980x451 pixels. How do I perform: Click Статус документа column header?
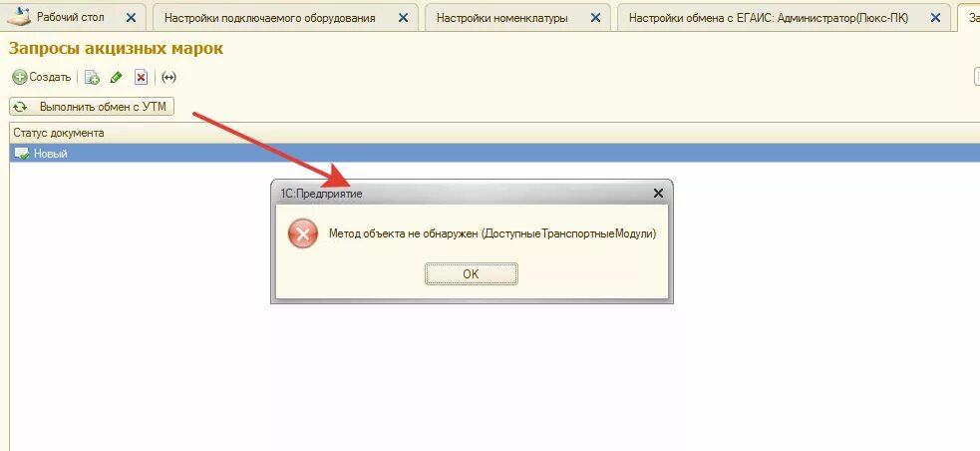[59, 133]
